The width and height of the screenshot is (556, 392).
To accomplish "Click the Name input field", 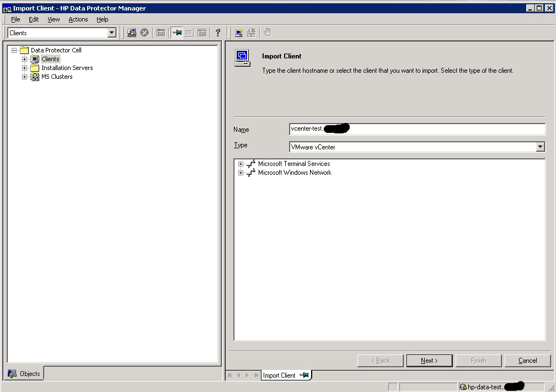I will click(417, 129).
